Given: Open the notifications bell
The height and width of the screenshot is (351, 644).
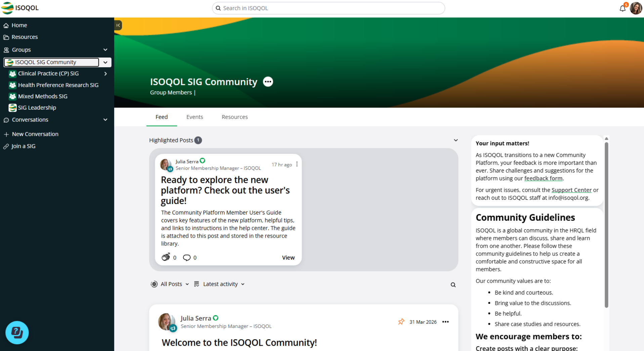Looking at the screenshot, I should pos(622,8).
